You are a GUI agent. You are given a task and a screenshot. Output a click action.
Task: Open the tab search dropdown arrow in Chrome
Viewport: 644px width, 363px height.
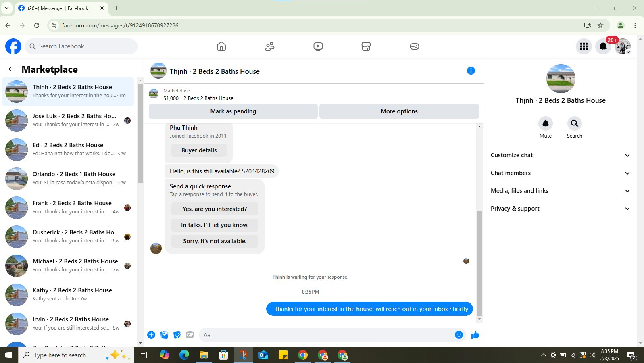tap(7, 8)
